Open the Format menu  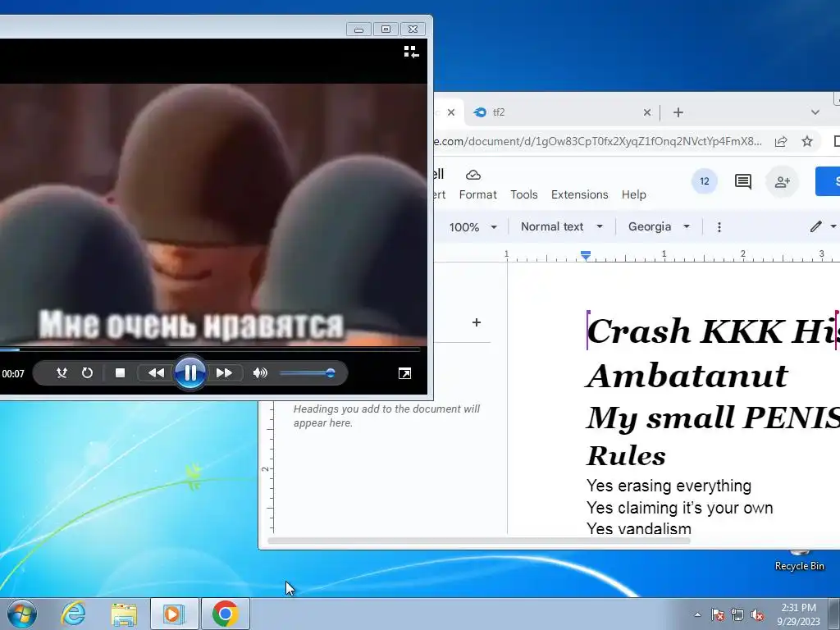[478, 194]
